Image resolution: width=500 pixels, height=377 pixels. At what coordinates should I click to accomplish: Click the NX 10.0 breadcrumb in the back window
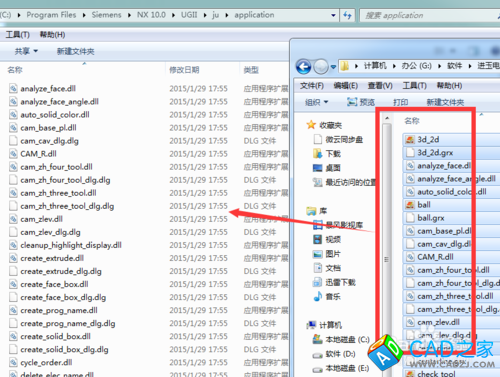pos(151,15)
